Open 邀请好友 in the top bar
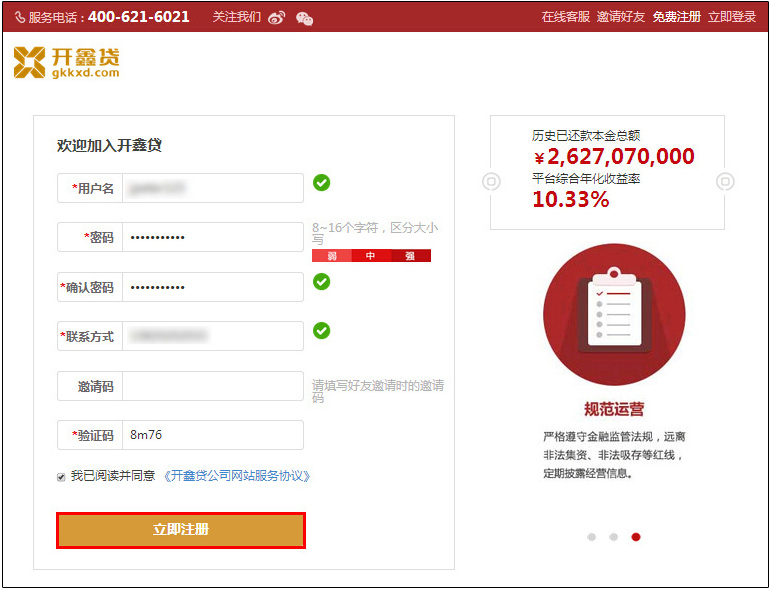This screenshot has height=590, width=771. click(x=621, y=17)
